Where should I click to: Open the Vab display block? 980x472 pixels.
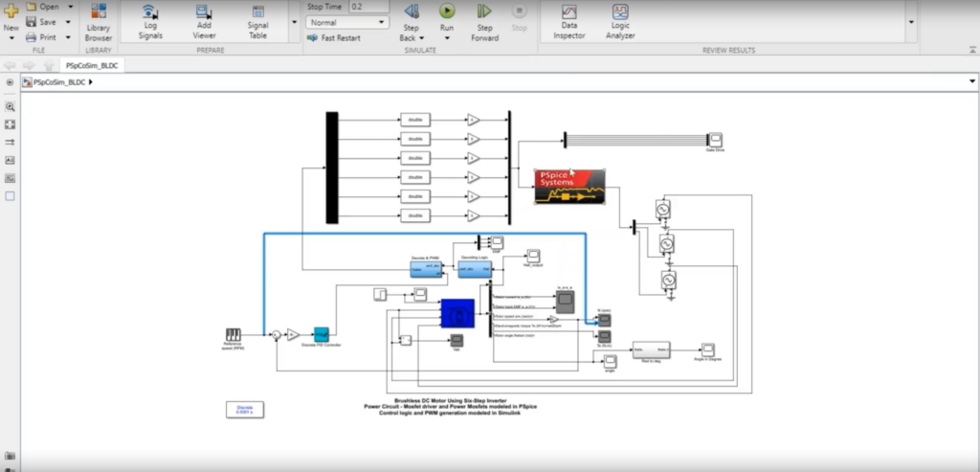coord(457,340)
